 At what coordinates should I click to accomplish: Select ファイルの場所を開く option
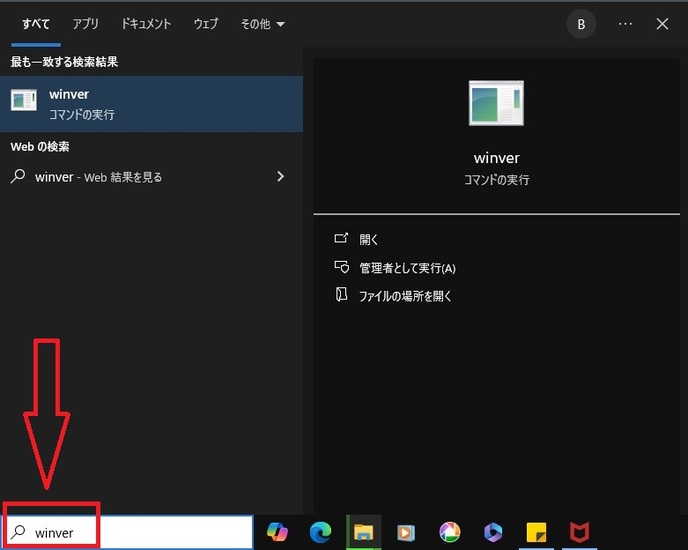(x=405, y=296)
